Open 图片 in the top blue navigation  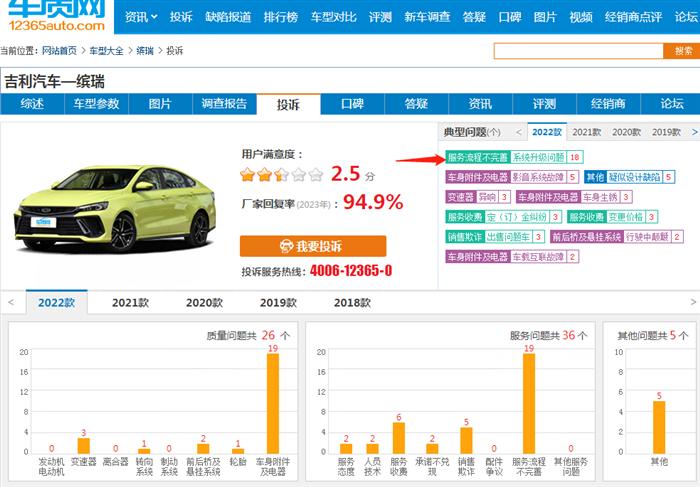click(x=545, y=17)
